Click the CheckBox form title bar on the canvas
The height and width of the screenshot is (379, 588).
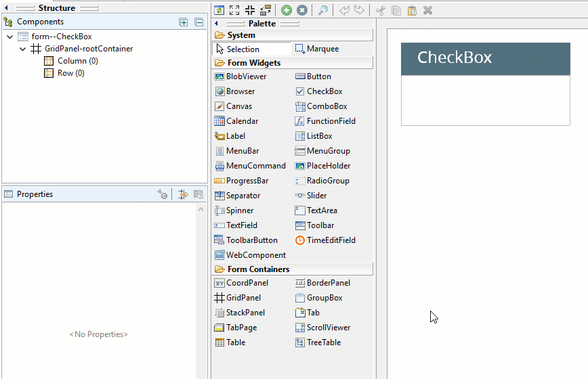tap(486, 59)
